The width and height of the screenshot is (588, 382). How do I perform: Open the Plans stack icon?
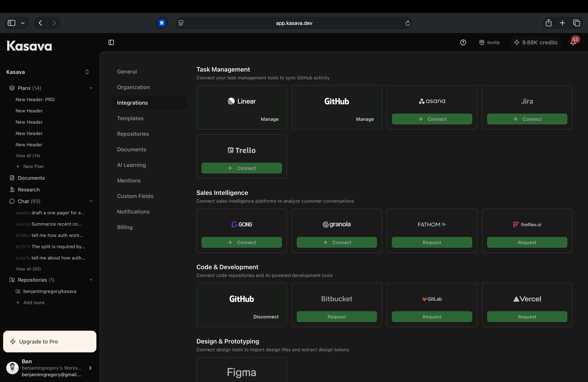click(x=12, y=88)
